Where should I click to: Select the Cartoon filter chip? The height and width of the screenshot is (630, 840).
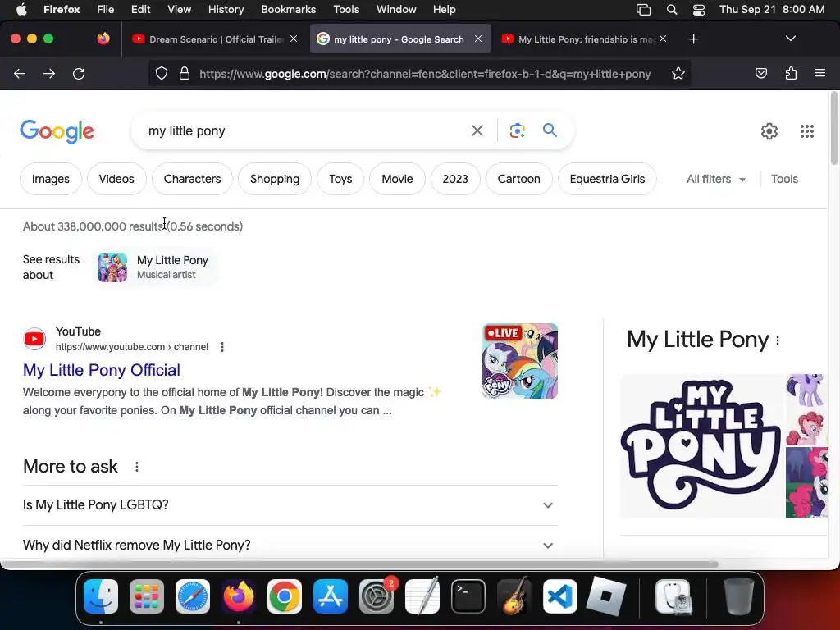pyautogui.click(x=518, y=179)
